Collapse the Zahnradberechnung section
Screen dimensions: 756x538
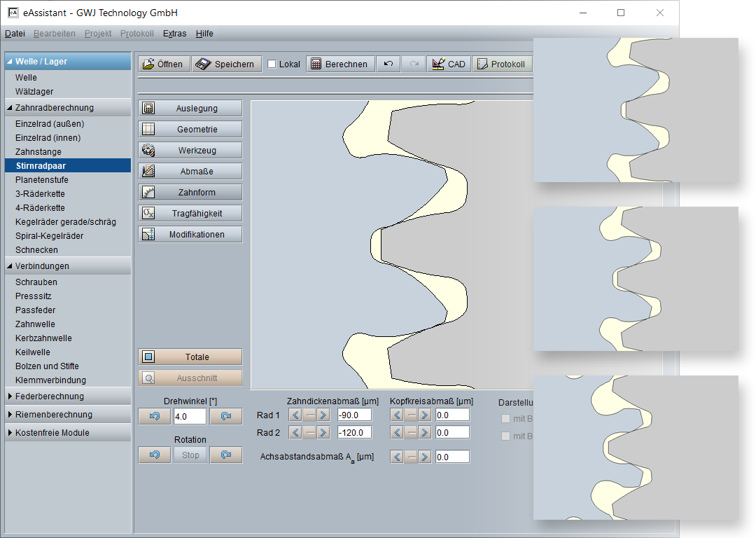[x=10, y=108]
